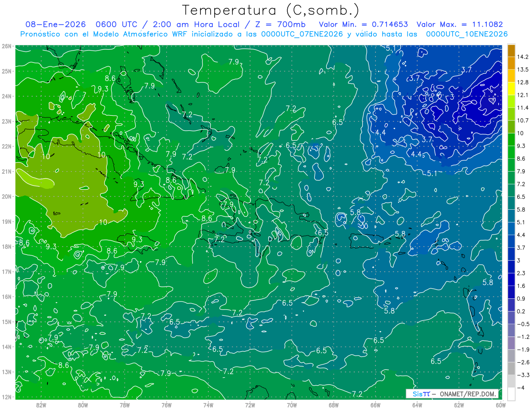This screenshot has width=532, height=411.
Task: Click the '0600 UTC' time label
Action: 117,24
